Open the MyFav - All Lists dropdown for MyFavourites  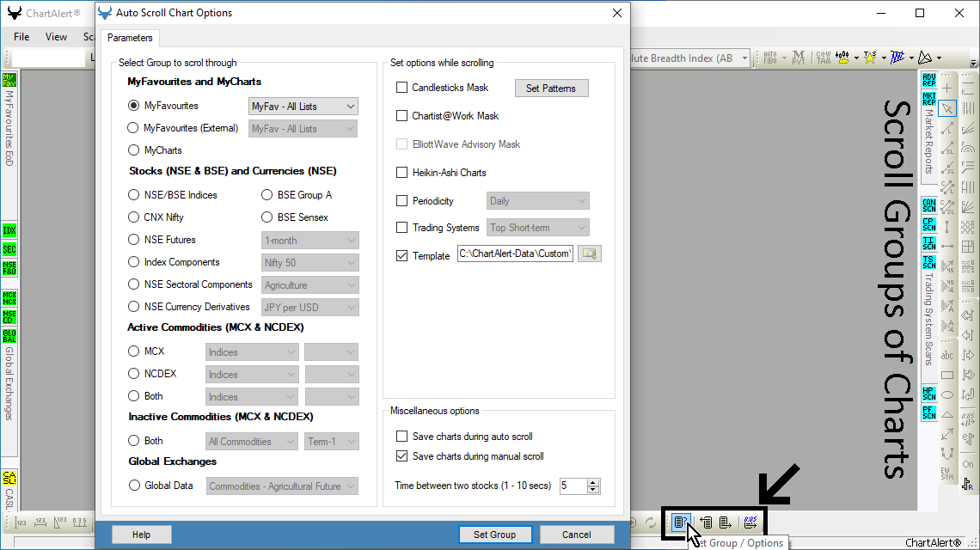[303, 107]
